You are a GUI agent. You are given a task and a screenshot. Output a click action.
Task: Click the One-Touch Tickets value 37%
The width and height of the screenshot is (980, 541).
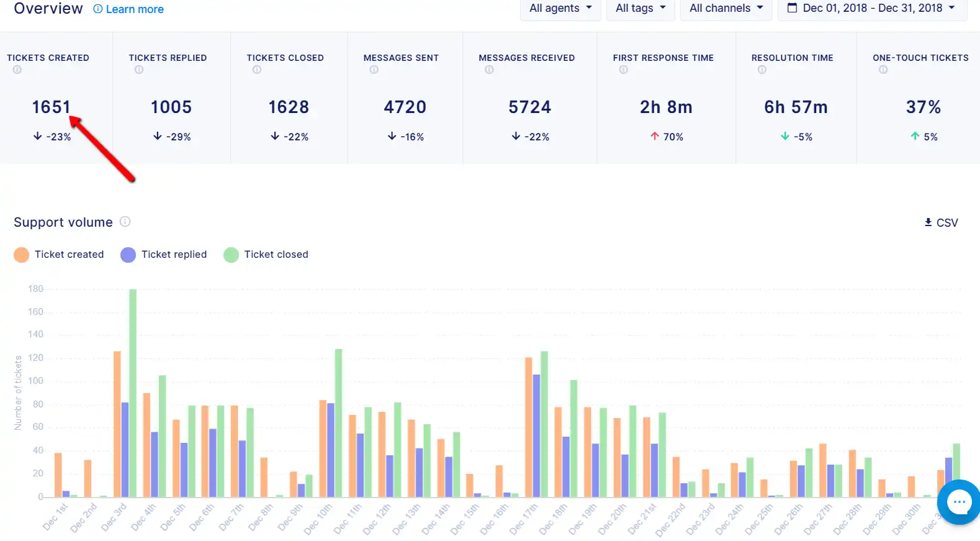tap(924, 107)
